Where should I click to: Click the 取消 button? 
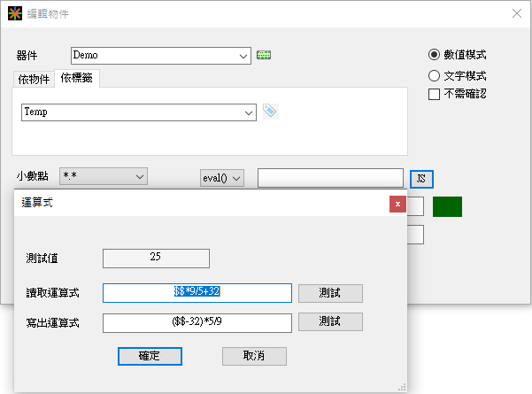point(254,356)
